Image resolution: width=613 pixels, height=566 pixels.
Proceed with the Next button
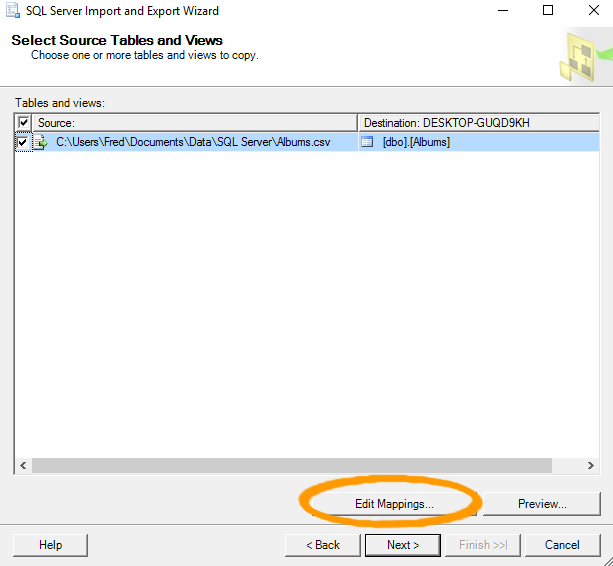(x=403, y=545)
